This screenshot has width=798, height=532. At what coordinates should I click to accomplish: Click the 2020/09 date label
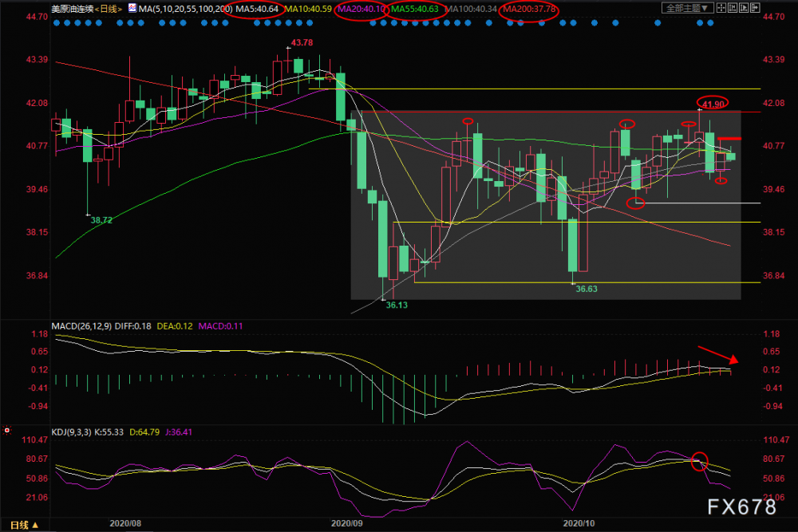click(347, 523)
